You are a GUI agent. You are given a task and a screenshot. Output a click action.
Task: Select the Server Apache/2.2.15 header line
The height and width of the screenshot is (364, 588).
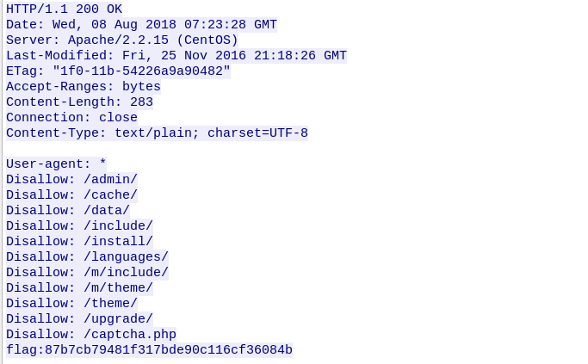coord(121,40)
